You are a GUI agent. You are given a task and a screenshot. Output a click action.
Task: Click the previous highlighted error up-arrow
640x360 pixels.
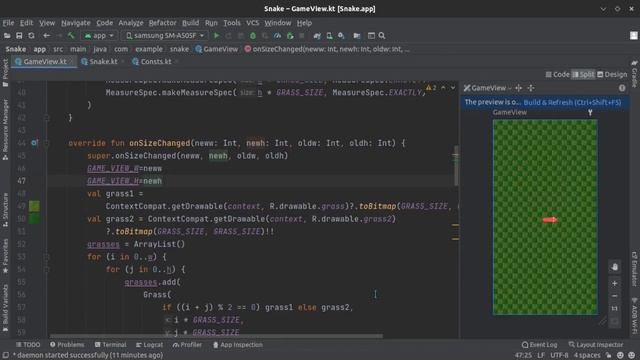(443, 88)
